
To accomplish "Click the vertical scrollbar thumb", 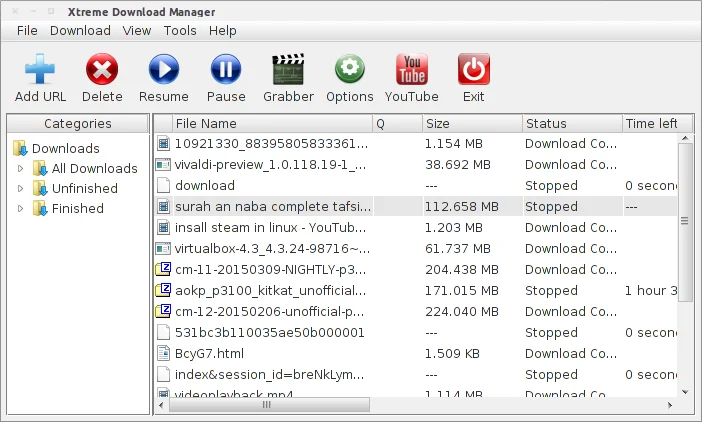I will (685, 221).
